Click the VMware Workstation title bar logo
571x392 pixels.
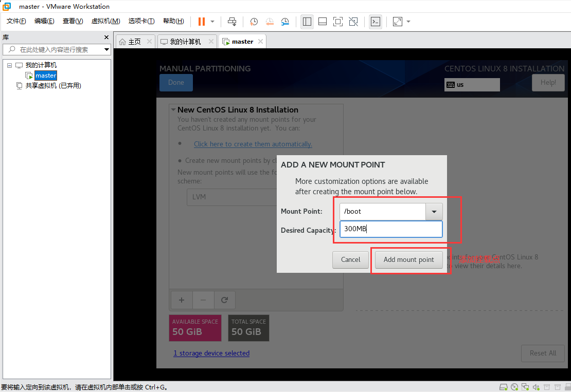tap(7, 6)
